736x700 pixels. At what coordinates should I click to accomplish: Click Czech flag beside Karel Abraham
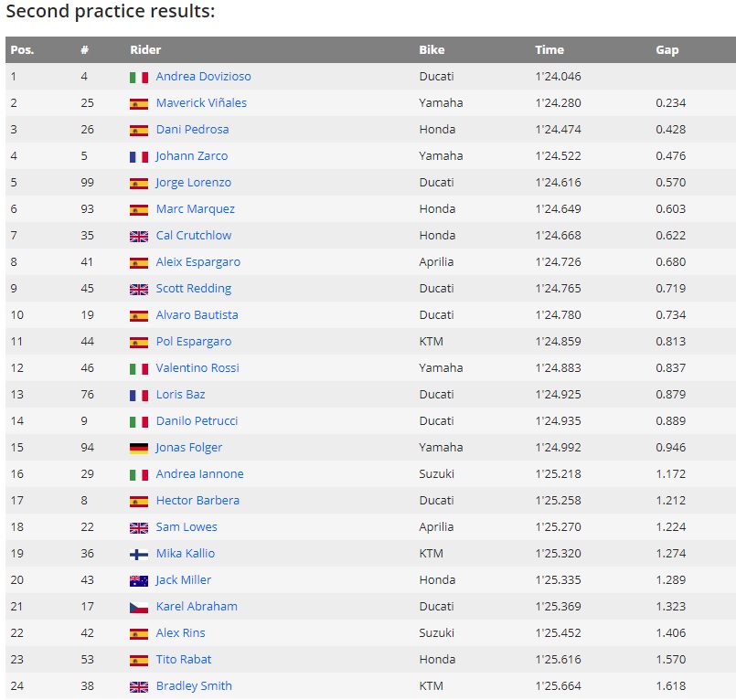[139, 608]
